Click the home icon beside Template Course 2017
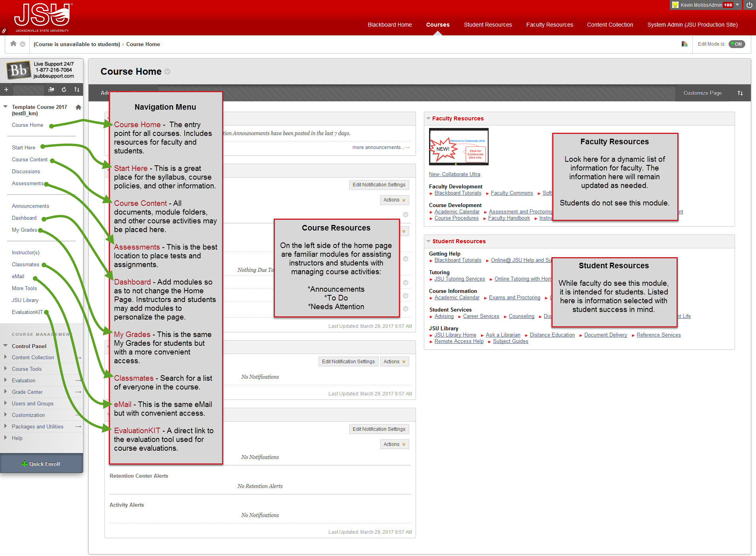This screenshot has height=556, width=756. pos(78,107)
